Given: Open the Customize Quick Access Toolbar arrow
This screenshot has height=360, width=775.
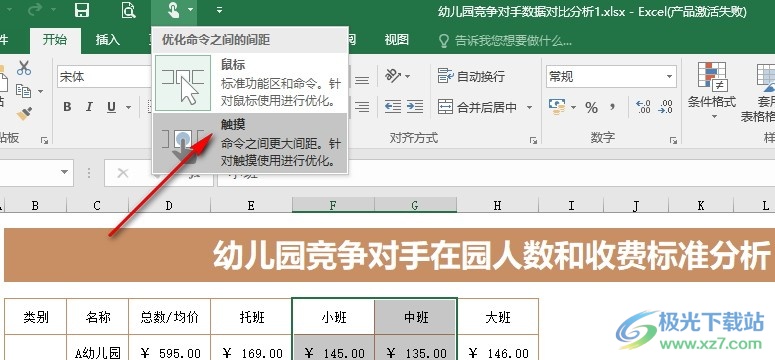Looking at the screenshot, I should tap(219, 10).
